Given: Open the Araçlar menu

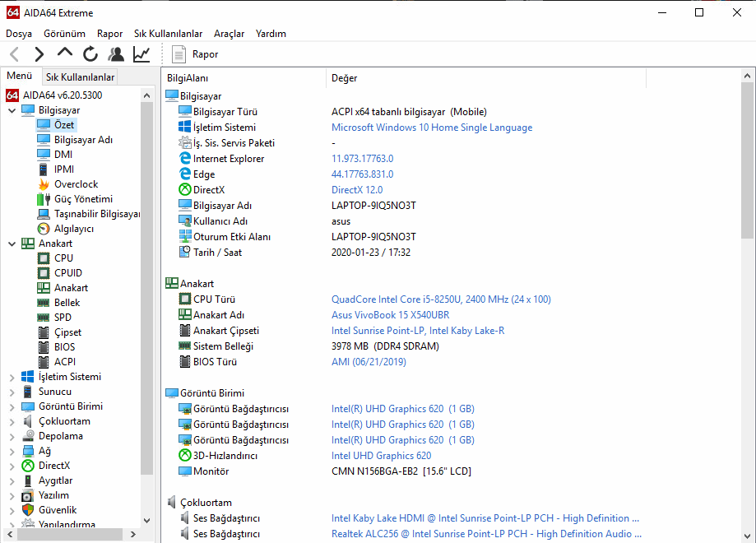Looking at the screenshot, I should (x=230, y=33).
